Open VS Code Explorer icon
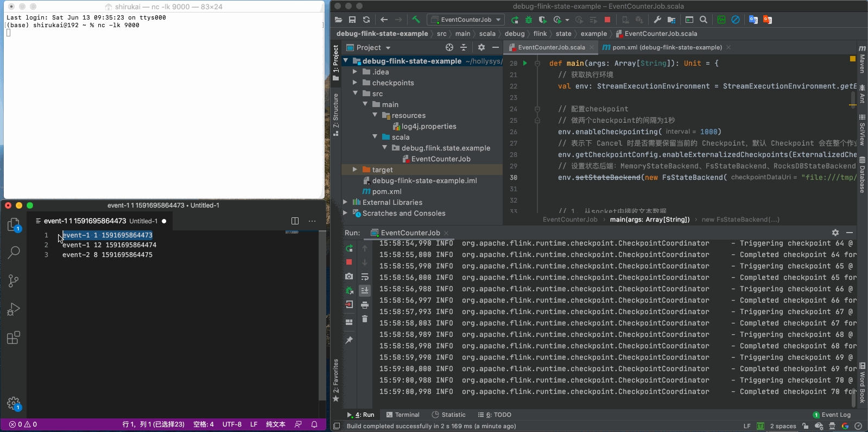 pyautogui.click(x=14, y=225)
